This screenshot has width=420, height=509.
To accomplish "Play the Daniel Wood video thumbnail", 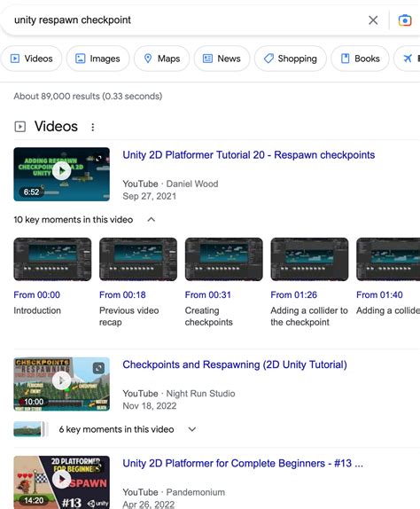I will coord(62,171).
